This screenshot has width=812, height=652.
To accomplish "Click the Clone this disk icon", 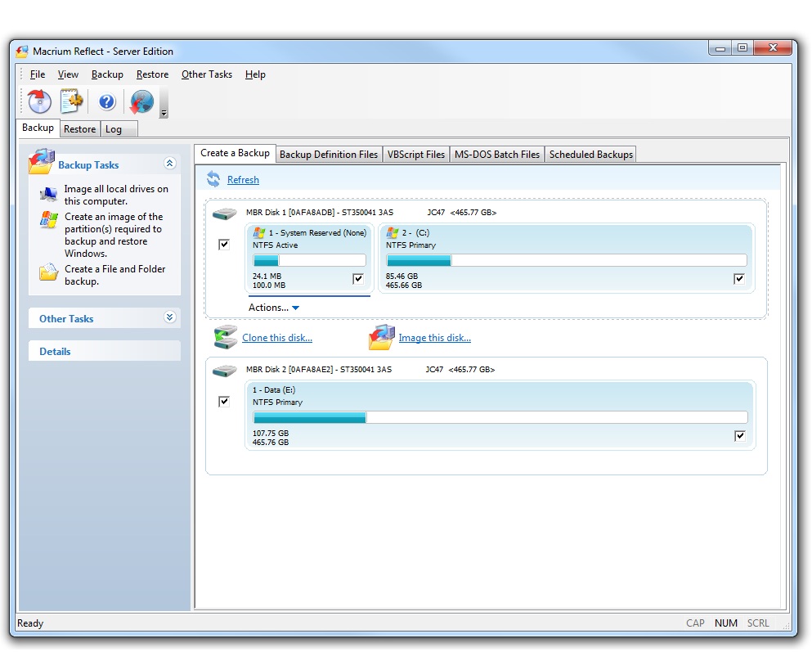I will (225, 337).
